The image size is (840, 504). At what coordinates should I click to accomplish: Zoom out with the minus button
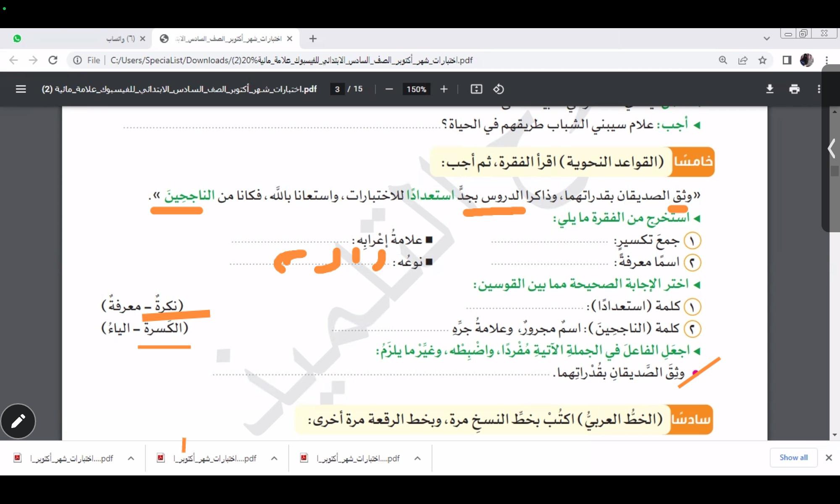click(x=389, y=89)
